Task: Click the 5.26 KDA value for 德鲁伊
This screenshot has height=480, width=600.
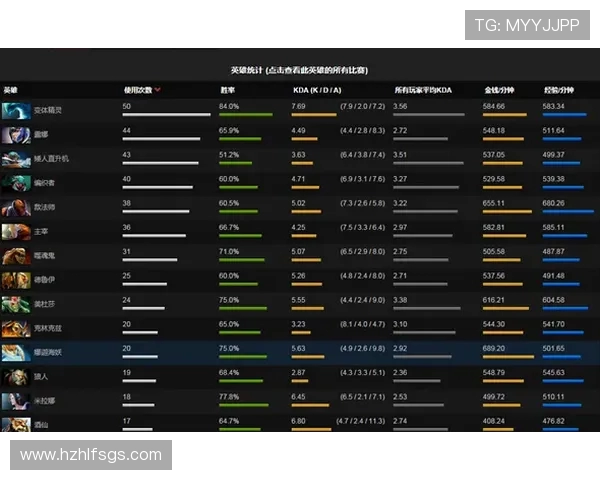Action: [298, 276]
